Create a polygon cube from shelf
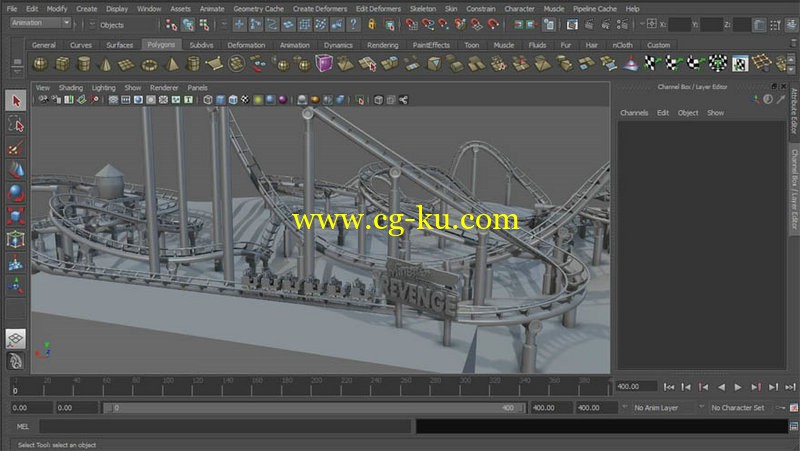 [x=62, y=64]
